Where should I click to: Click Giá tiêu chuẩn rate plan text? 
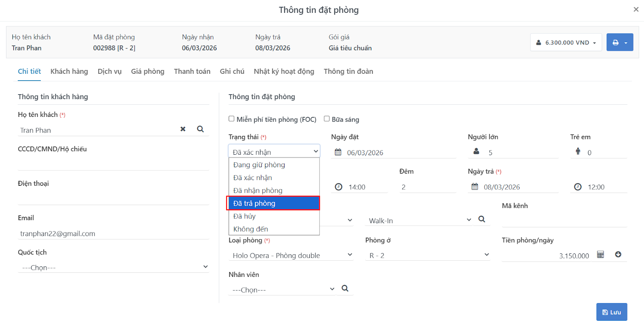tap(350, 48)
